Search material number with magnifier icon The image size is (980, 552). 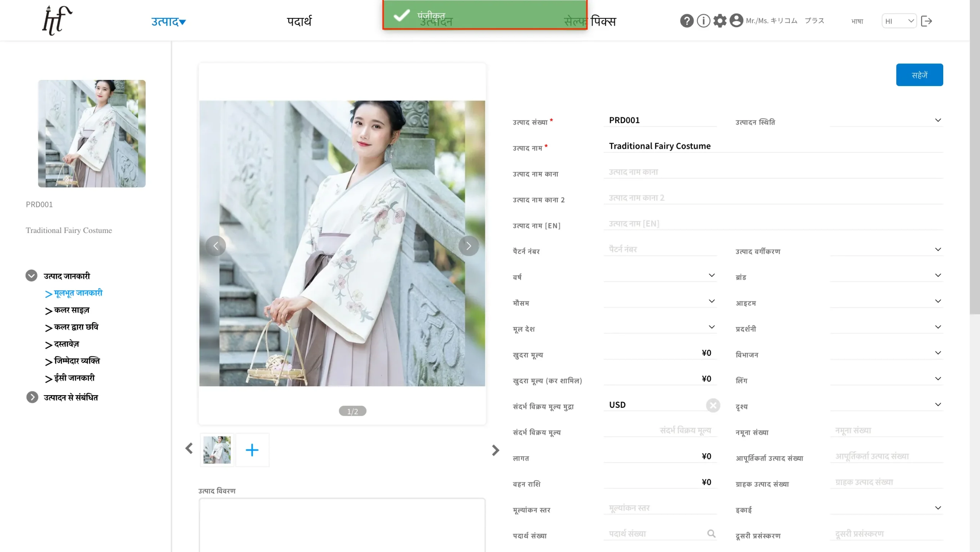(x=711, y=533)
